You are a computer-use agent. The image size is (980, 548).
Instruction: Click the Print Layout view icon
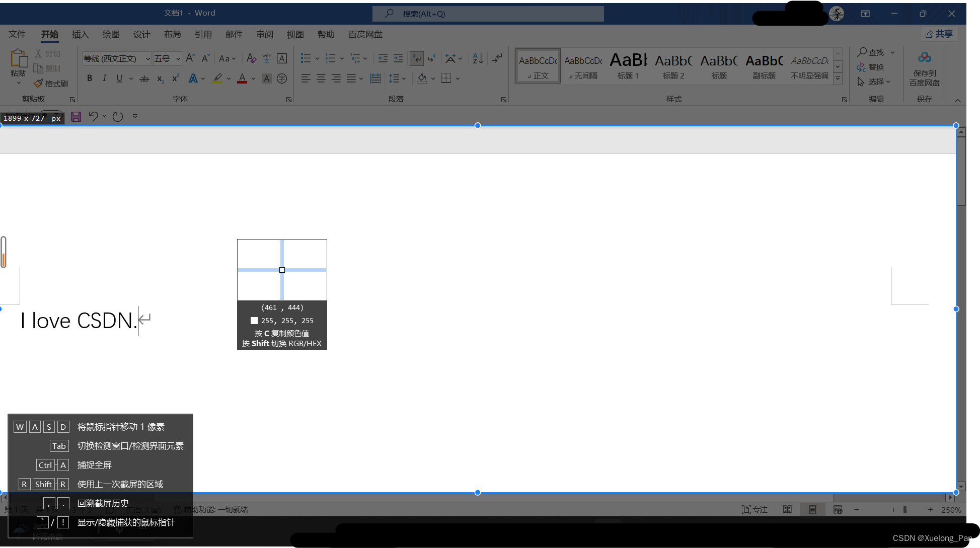(812, 510)
